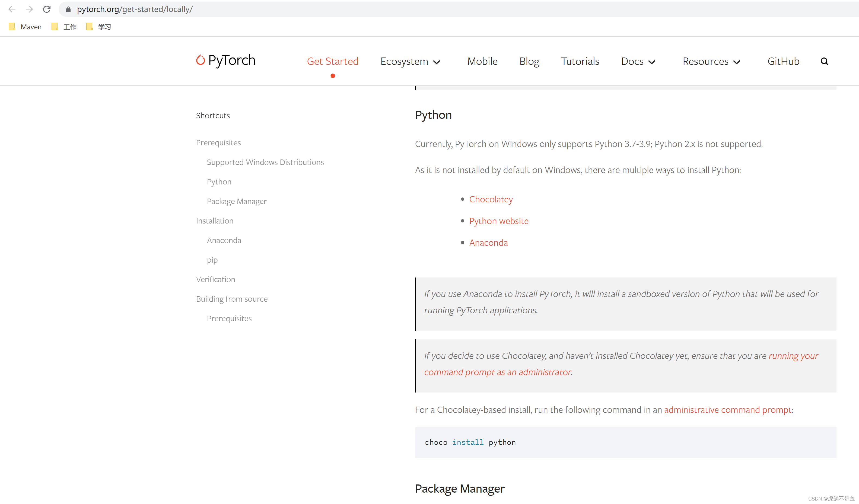Click the Anaconda link in bullet list
This screenshot has width=859, height=504.
488,243
